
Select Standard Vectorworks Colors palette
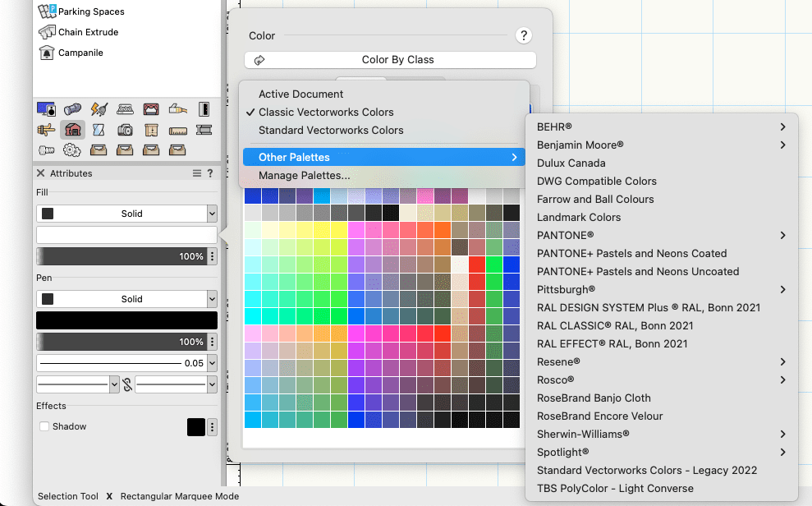(383, 131)
